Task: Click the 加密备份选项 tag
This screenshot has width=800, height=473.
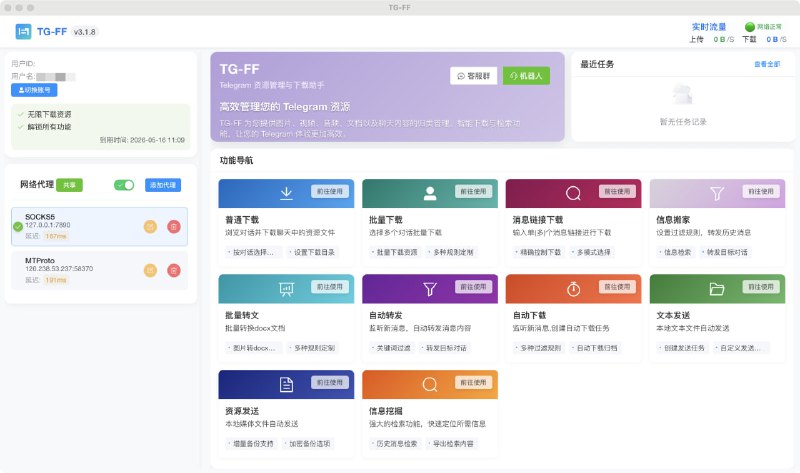Action: (308, 444)
